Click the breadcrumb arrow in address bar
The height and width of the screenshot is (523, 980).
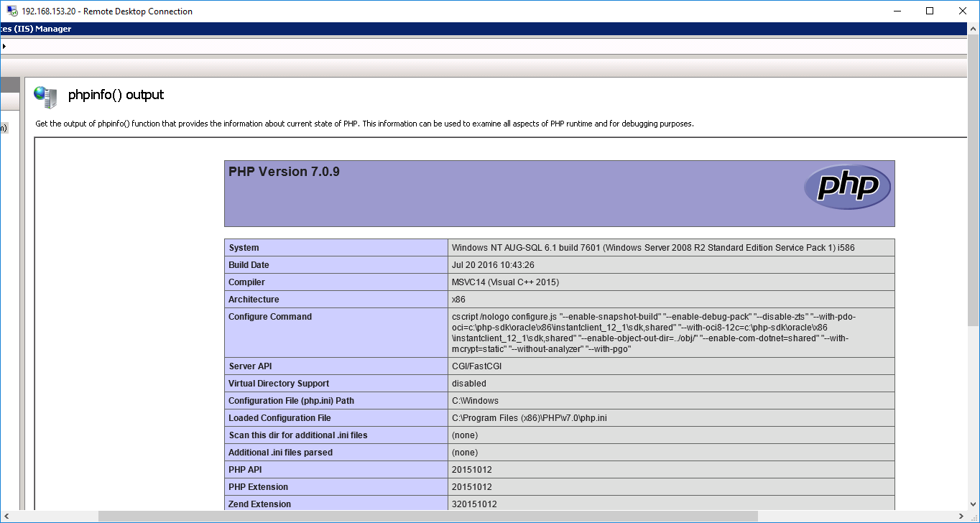click(x=4, y=46)
